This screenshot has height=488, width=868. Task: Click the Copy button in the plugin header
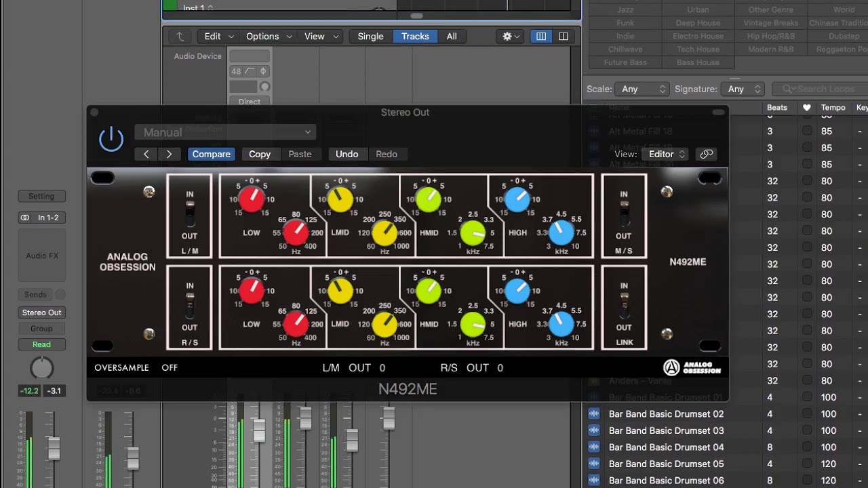[x=260, y=155]
